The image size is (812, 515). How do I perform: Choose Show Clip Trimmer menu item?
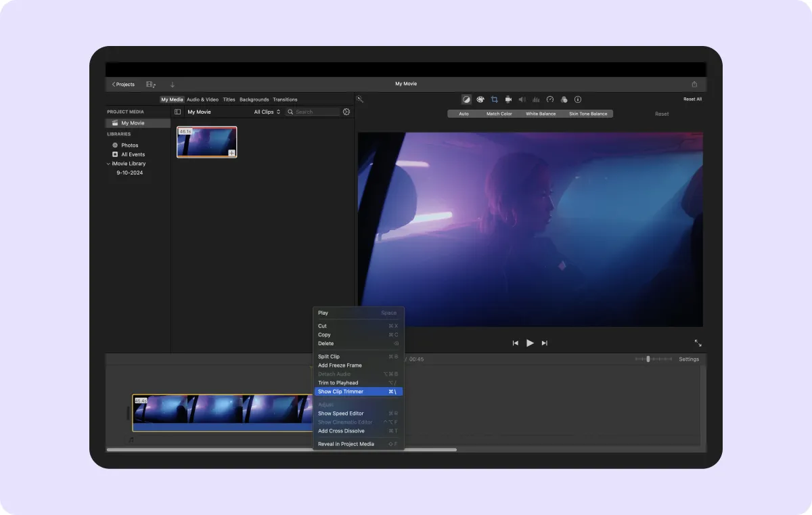point(359,392)
